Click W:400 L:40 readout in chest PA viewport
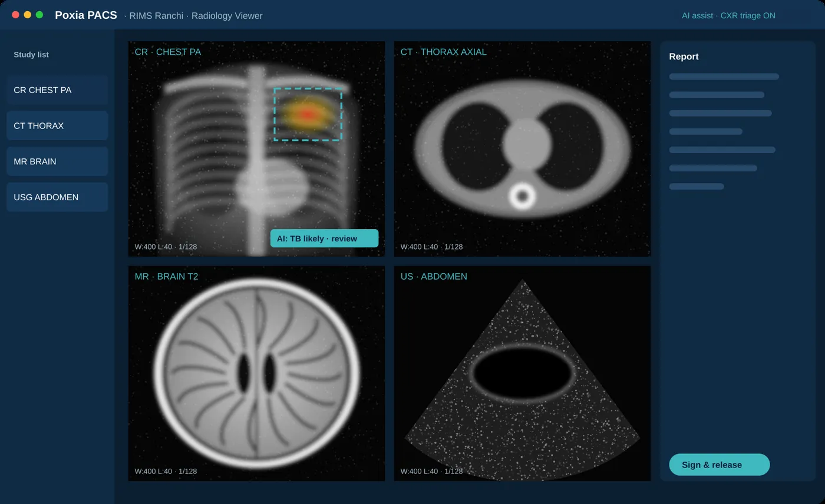 [x=166, y=247]
